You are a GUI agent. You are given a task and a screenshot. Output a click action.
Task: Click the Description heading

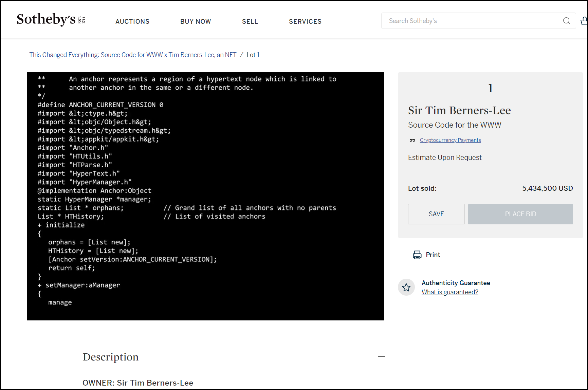click(x=111, y=357)
